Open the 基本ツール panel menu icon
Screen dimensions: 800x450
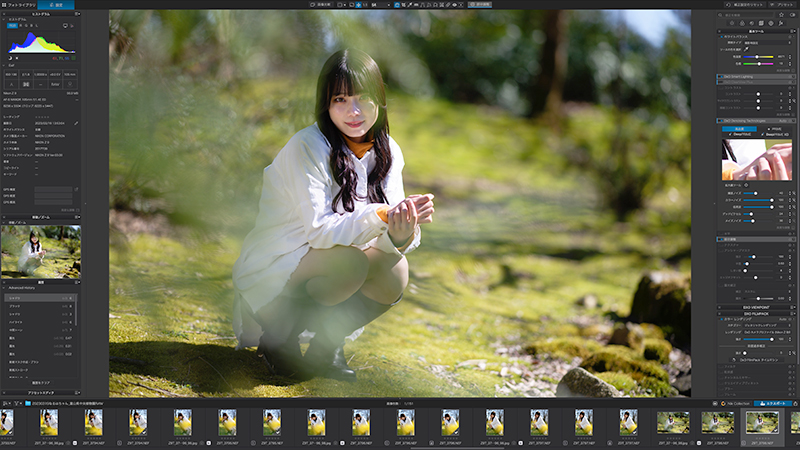tap(792, 31)
